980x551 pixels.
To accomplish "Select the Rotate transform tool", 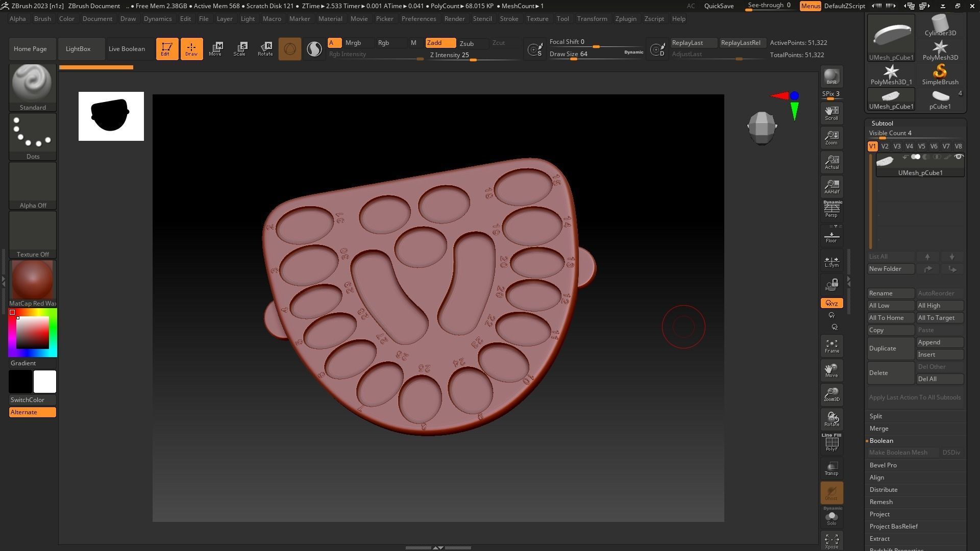I will [x=265, y=49].
